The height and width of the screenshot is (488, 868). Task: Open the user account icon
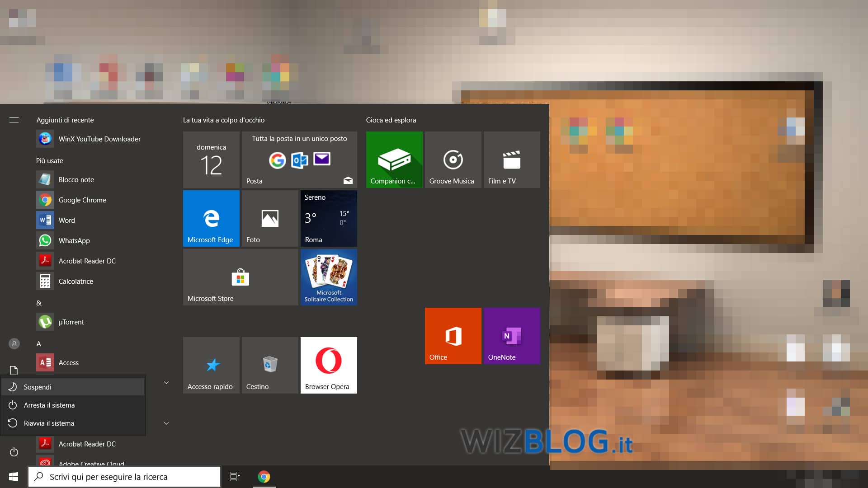14,344
